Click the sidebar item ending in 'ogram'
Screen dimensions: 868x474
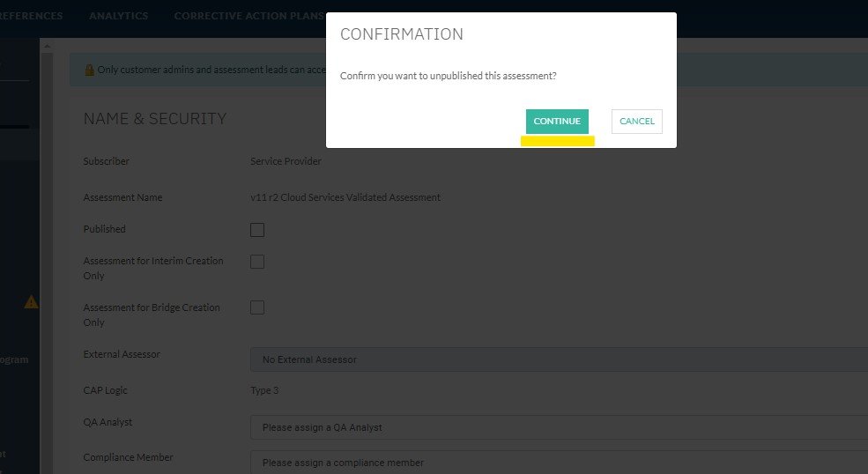[14, 359]
